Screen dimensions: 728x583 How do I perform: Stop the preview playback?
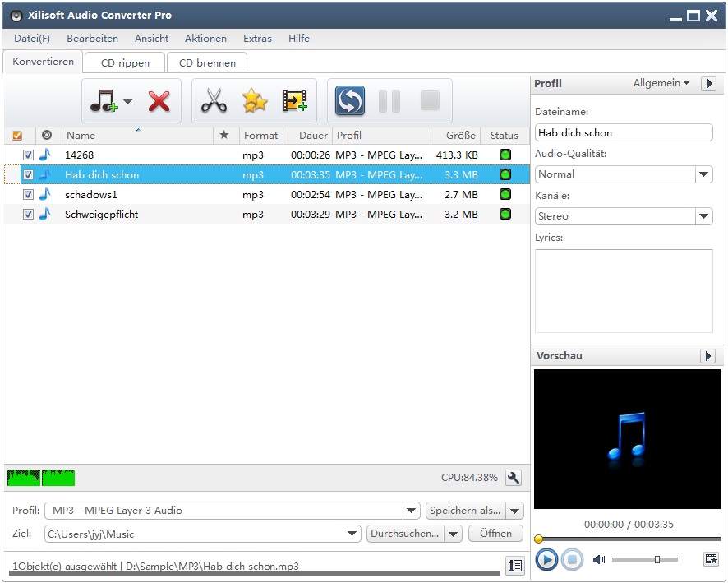(572, 559)
